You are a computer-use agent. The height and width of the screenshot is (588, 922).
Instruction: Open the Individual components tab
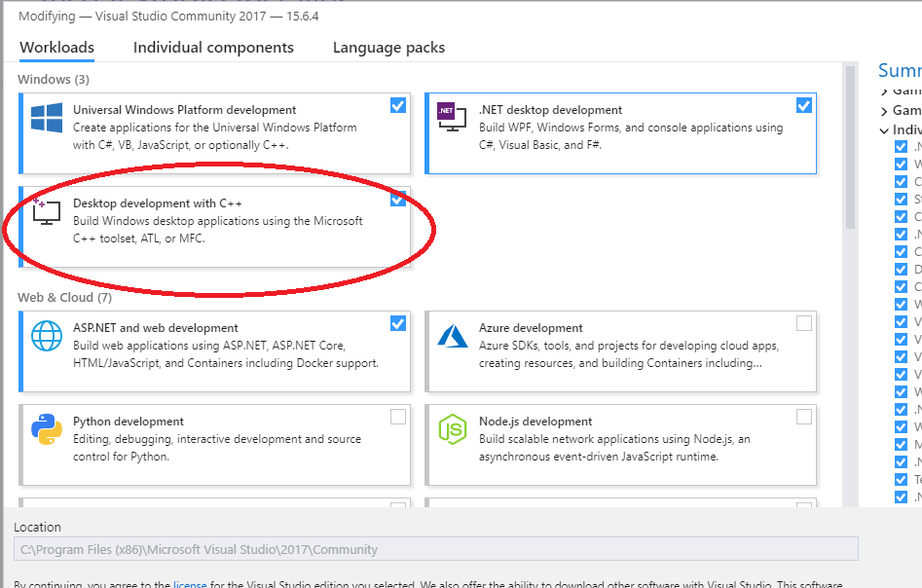tap(213, 48)
